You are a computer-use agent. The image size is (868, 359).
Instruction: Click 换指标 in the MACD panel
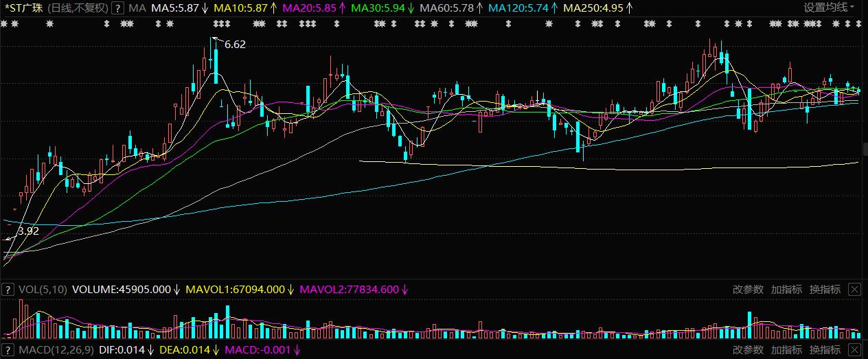(825, 351)
